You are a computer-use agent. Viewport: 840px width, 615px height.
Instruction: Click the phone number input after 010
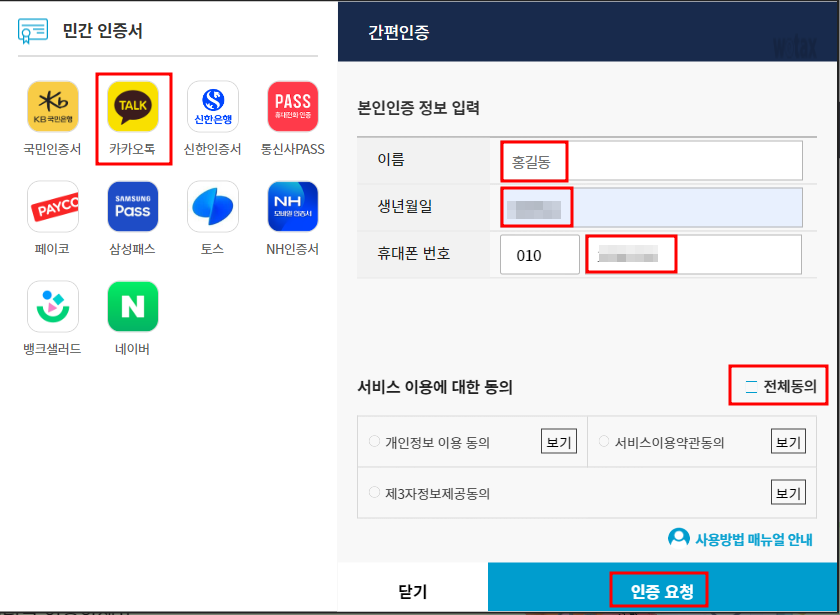[x=694, y=254]
